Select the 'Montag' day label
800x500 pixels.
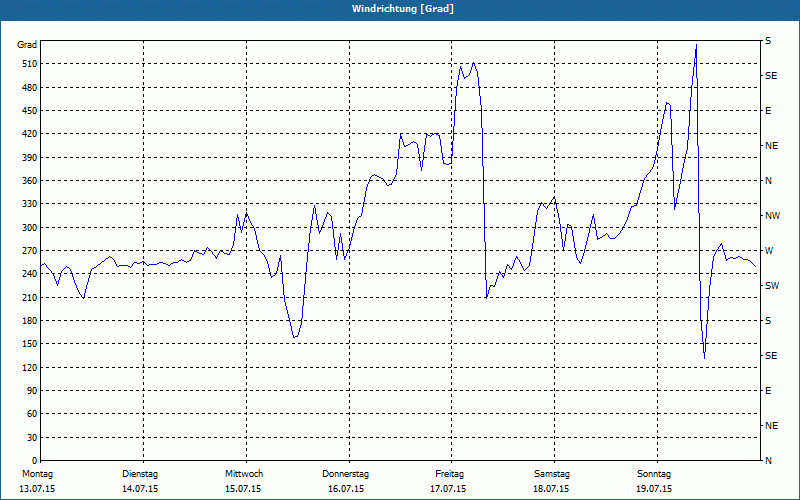click(x=37, y=474)
